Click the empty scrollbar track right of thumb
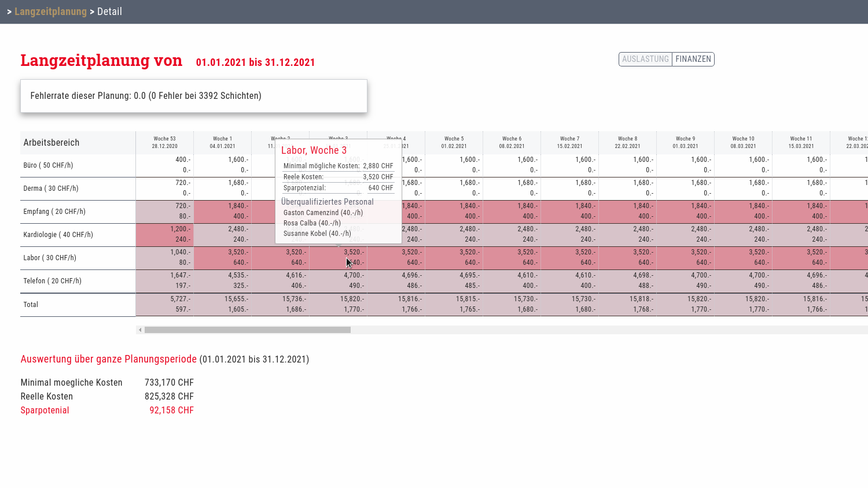This screenshot has width=868, height=488. (579, 330)
